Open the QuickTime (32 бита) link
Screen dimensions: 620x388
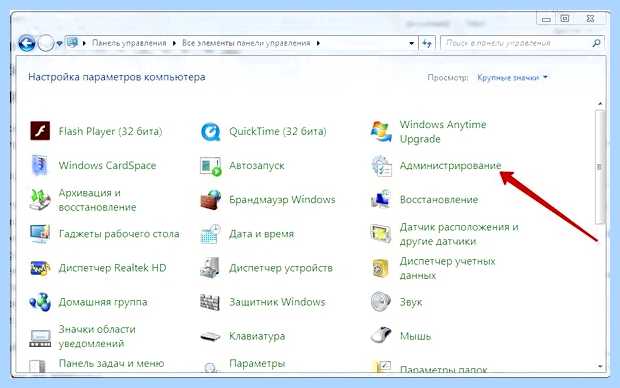(x=278, y=131)
